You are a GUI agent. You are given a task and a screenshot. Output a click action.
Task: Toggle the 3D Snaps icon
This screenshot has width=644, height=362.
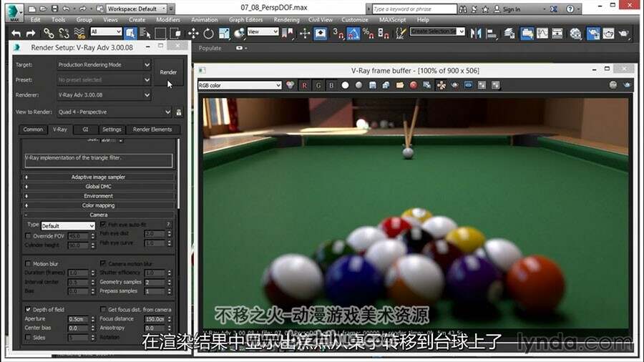coord(338,33)
